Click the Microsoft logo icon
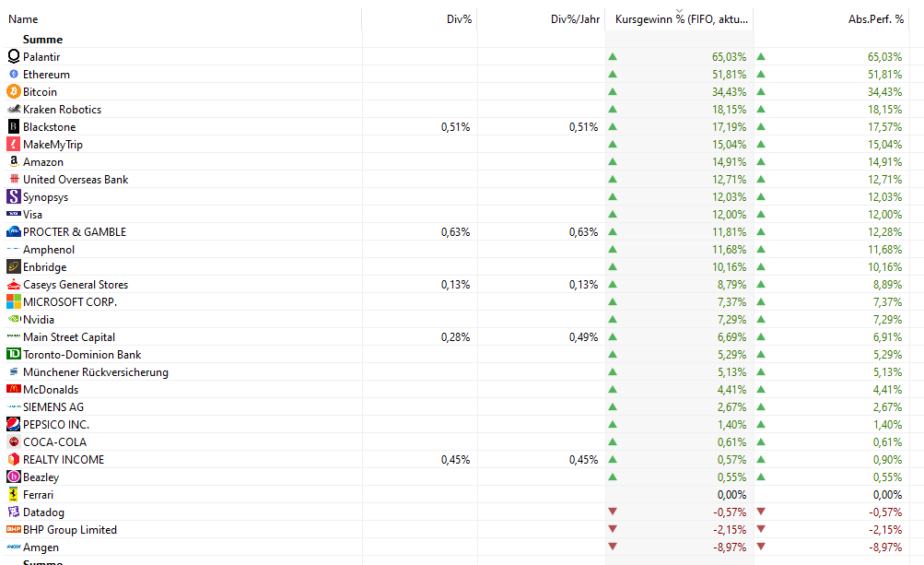Screen dimensions: 924x565 (x=14, y=302)
